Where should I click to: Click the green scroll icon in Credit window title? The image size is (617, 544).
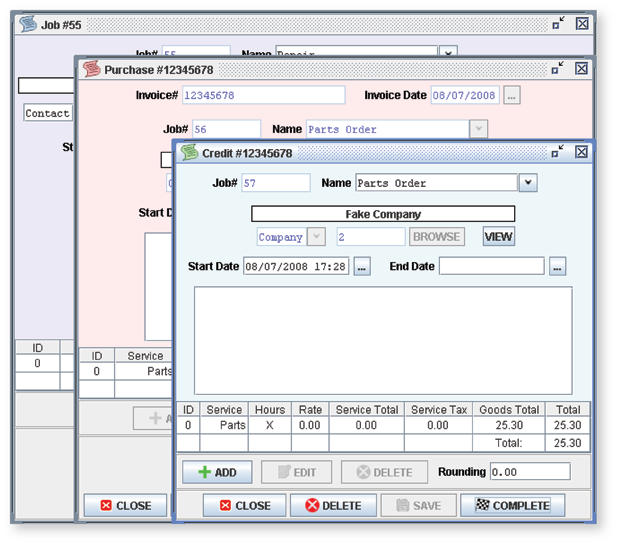[189, 152]
